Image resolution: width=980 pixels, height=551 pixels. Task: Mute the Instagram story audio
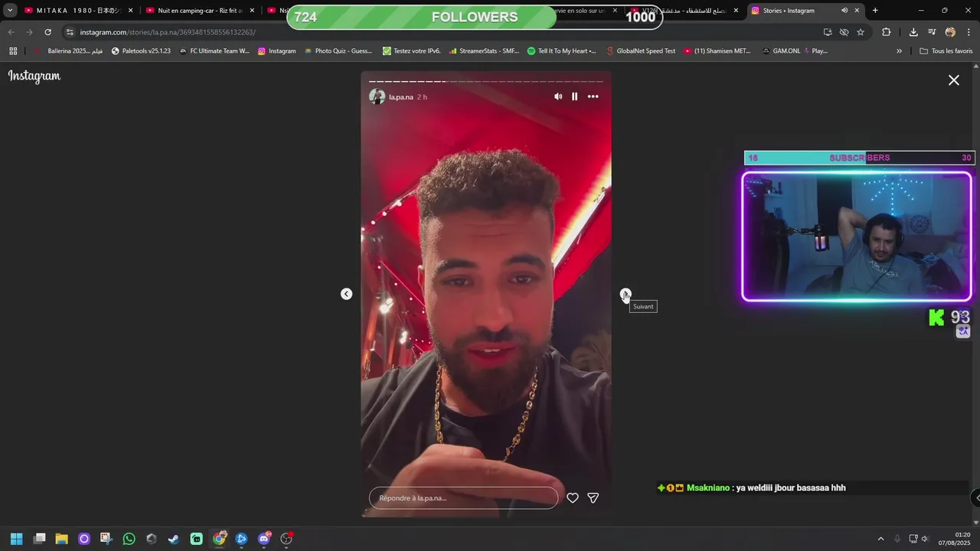[x=558, y=96]
